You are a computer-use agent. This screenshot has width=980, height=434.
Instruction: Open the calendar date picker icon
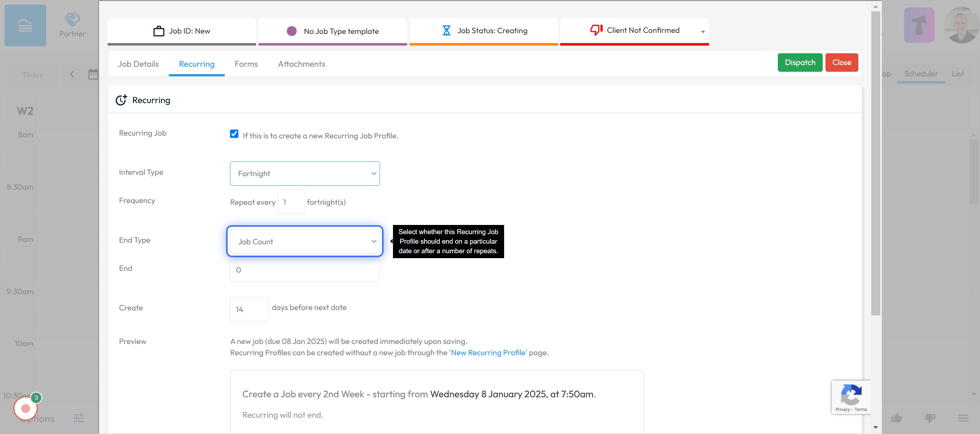[93, 74]
